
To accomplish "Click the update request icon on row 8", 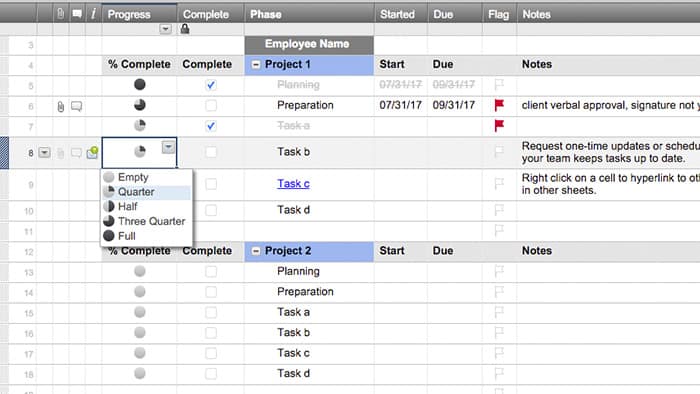I will [92, 152].
